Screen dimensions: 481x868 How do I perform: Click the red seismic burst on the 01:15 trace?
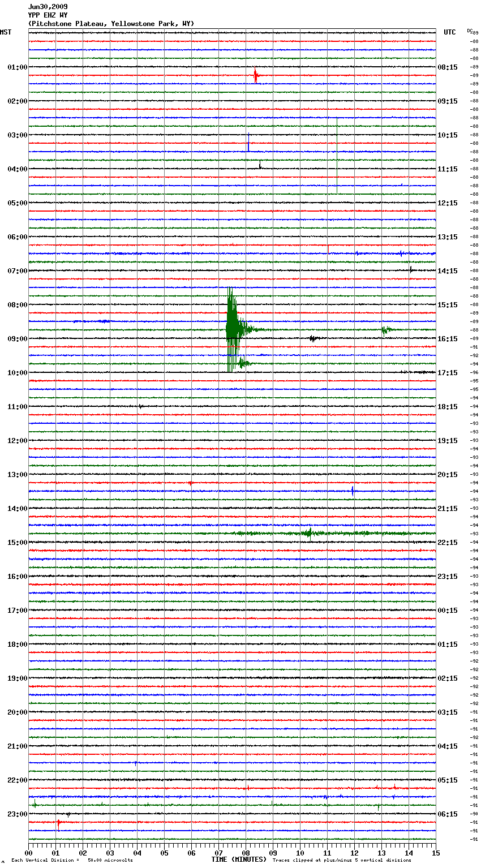[256, 75]
